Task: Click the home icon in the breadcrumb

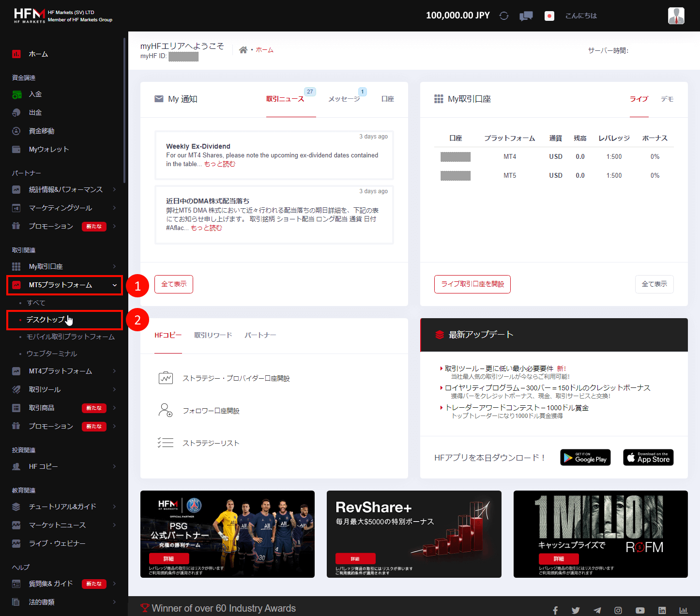Action: click(x=243, y=49)
